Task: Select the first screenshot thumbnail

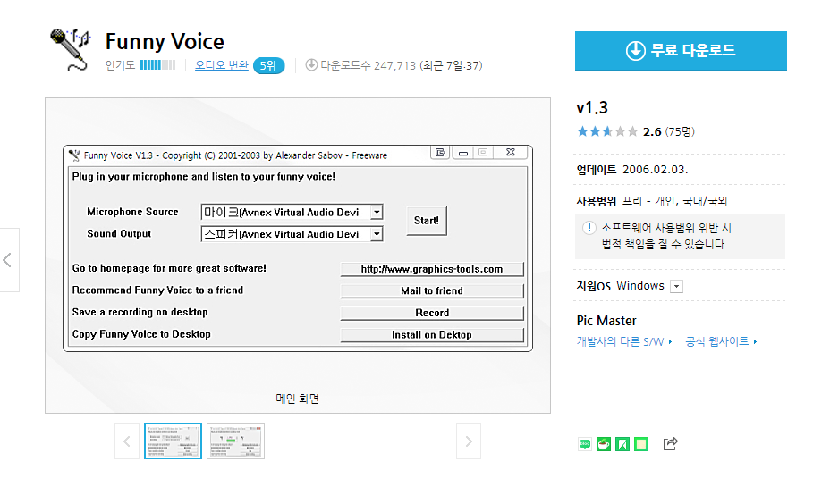Action: click(x=174, y=441)
